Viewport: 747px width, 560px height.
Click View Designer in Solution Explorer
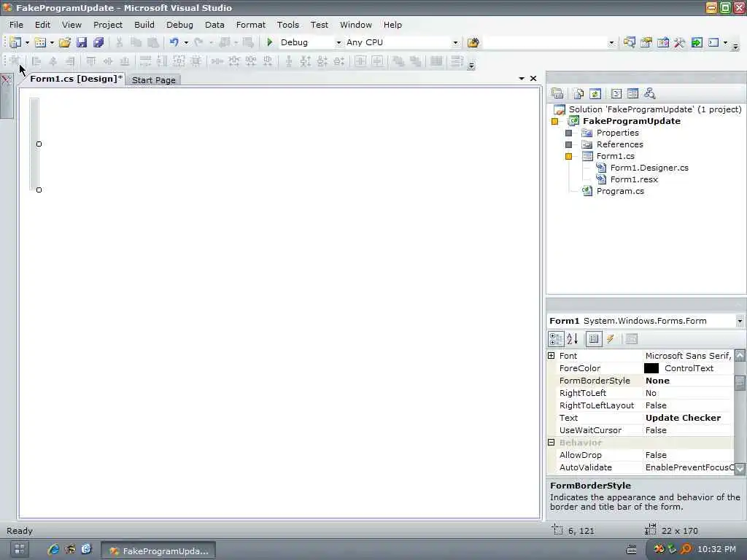(633, 93)
